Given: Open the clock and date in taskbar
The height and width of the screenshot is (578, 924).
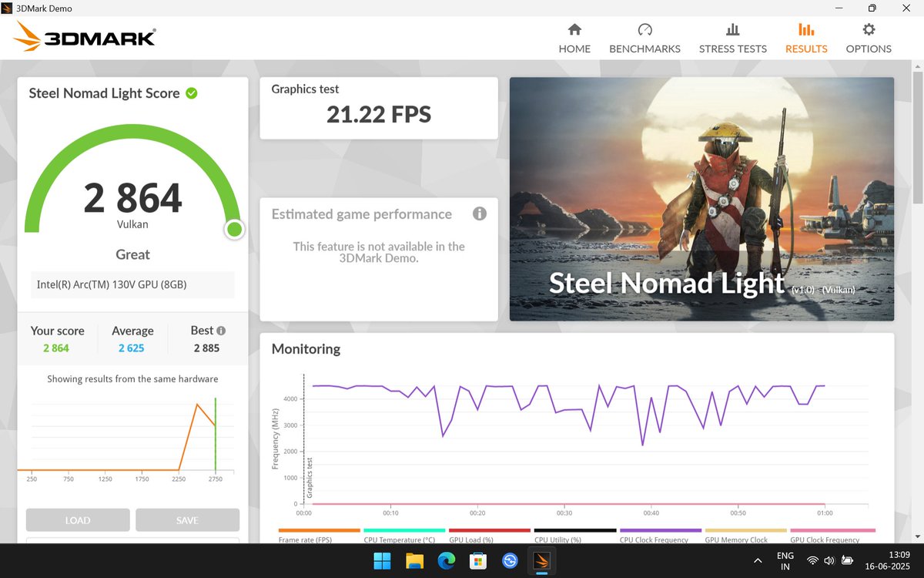Looking at the screenshot, I should pyautogui.click(x=888, y=561).
